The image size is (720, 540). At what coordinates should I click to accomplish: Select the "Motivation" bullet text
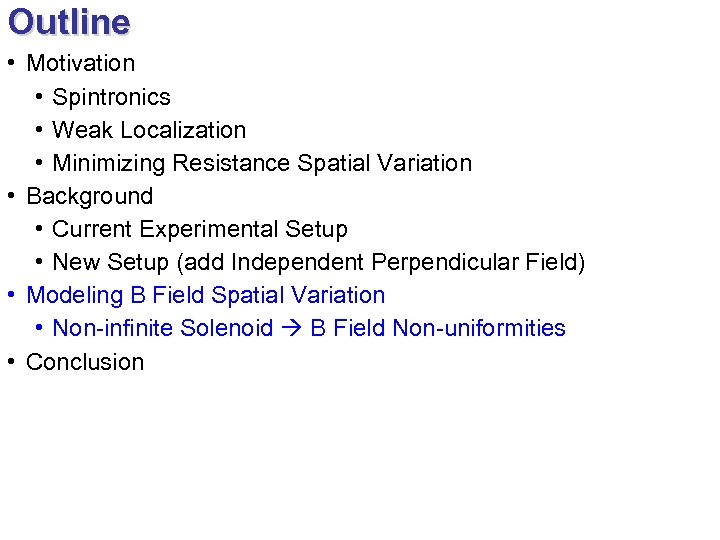pyautogui.click(x=80, y=63)
